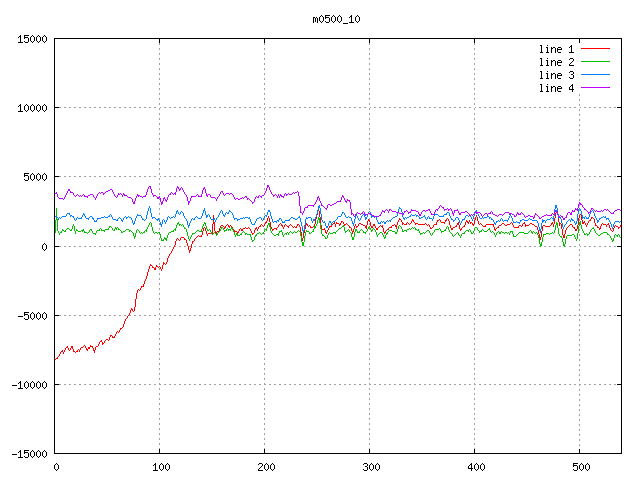Select the "line 2" legend label

pyautogui.click(x=556, y=62)
